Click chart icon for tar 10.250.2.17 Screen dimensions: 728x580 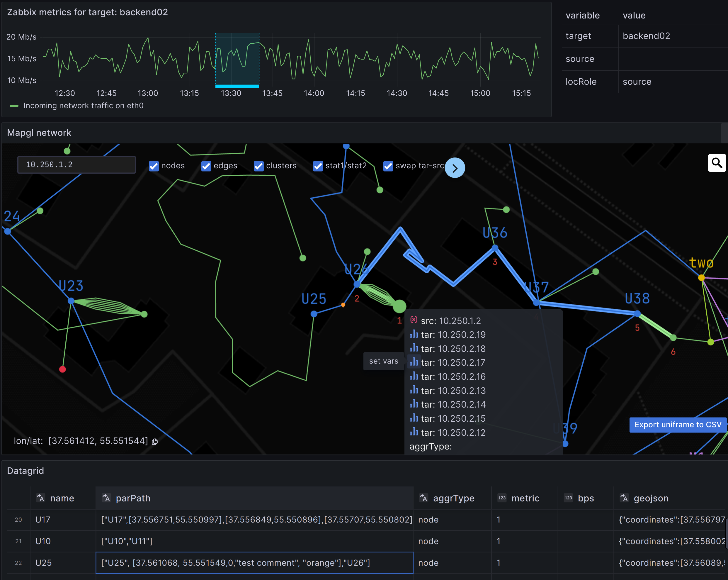(414, 362)
